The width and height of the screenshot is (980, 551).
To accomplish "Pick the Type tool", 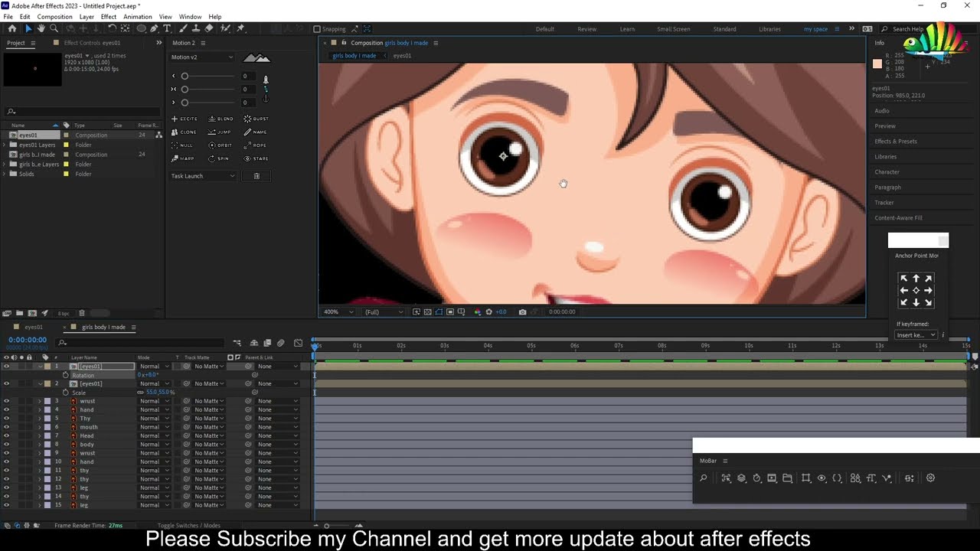I will (167, 28).
